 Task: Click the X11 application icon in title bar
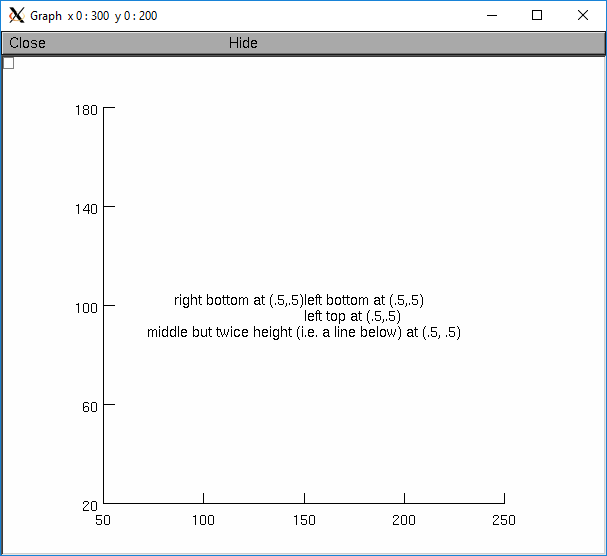pyautogui.click(x=16, y=15)
